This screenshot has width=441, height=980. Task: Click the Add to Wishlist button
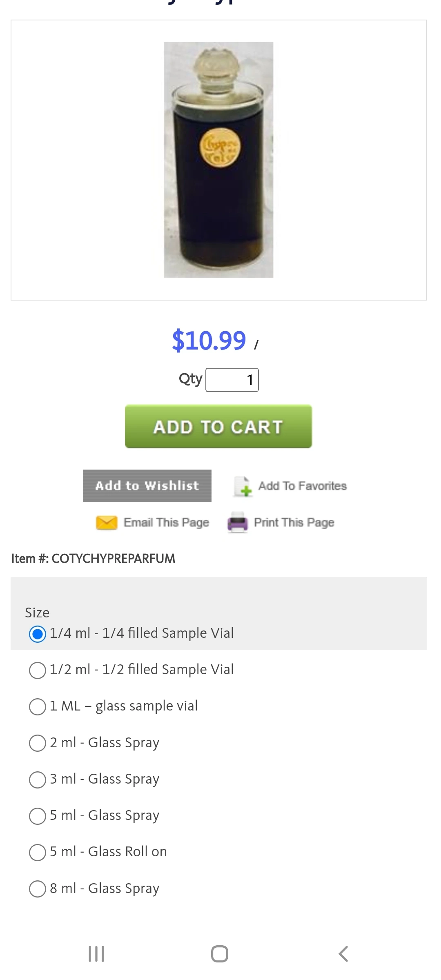click(x=147, y=486)
